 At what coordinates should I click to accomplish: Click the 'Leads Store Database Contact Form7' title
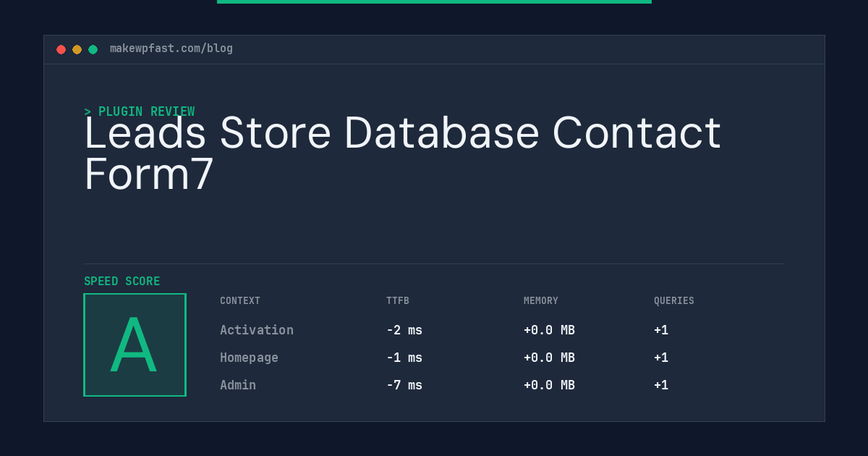(x=403, y=153)
